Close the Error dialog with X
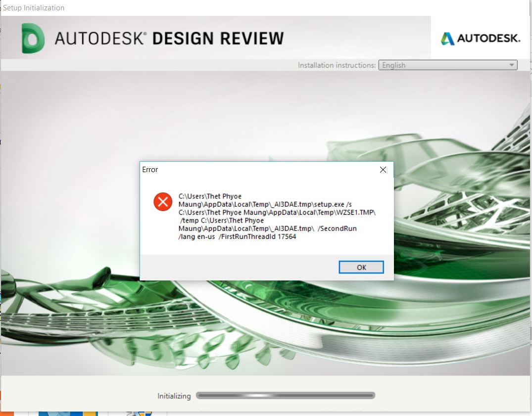This screenshot has height=416, width=532. 383,170
